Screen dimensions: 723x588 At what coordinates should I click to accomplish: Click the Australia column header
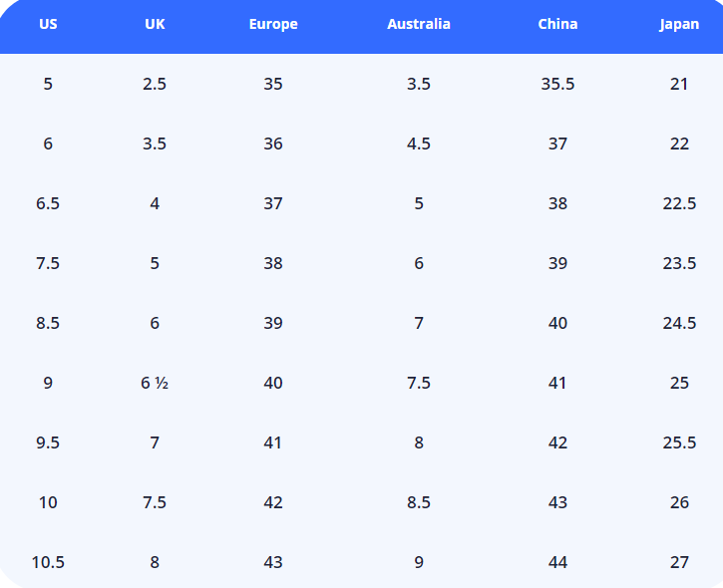419,24
